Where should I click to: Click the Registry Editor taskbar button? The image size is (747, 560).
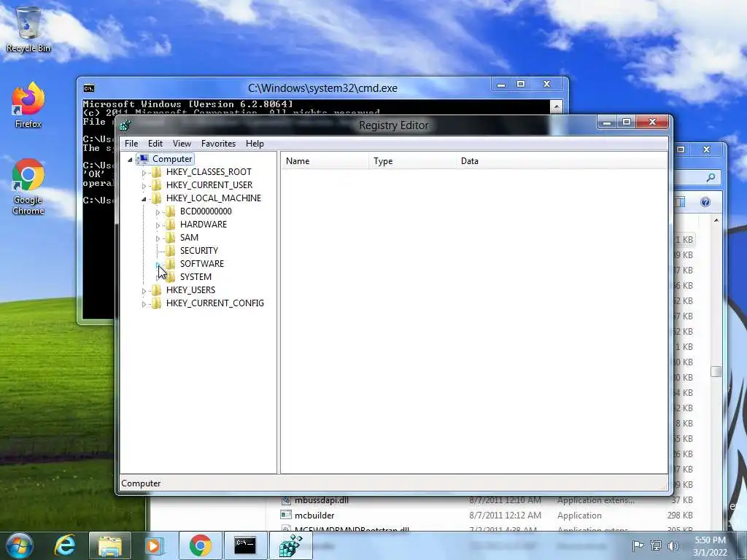pyautogui.click(x=290, y=545)
